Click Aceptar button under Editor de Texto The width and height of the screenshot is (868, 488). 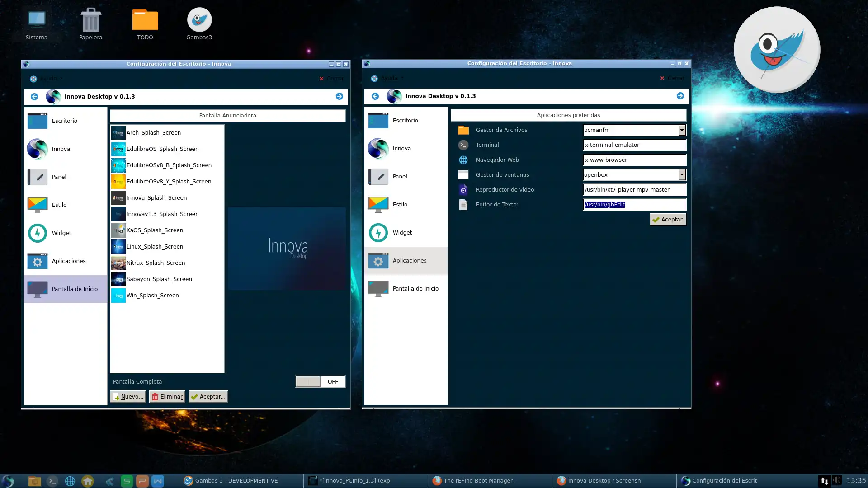tap(667, 220)
